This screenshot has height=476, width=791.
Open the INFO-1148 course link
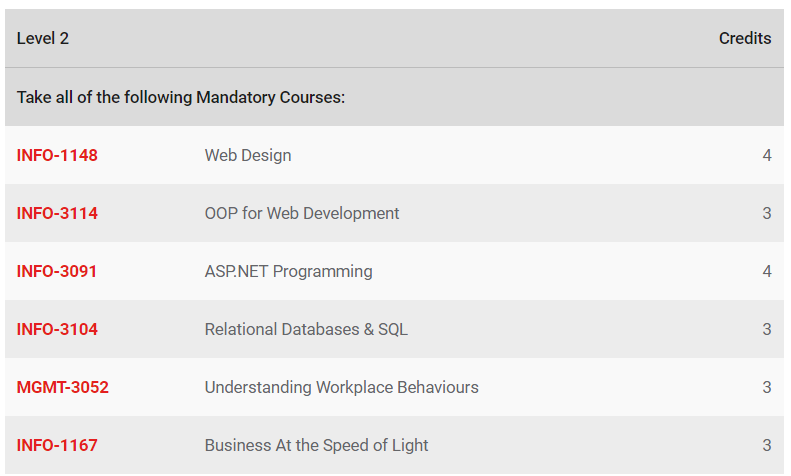tap(57, 155)
